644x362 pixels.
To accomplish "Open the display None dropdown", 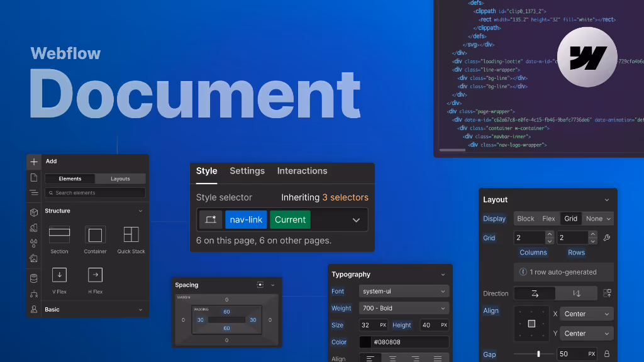I will coord(598,219).
